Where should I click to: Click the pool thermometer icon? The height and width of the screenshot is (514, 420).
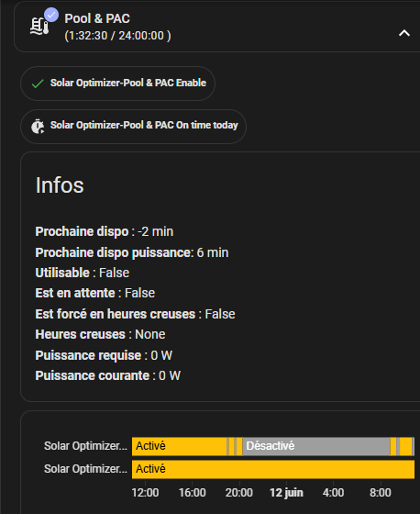(x=39, y=27)
